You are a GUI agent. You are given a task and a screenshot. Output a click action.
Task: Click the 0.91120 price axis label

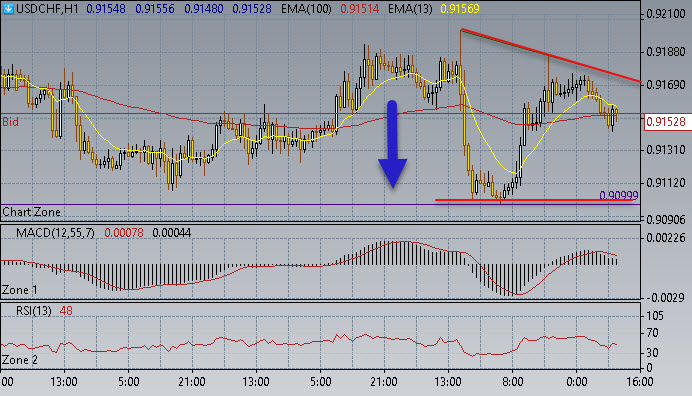click(x=666, y=183)
